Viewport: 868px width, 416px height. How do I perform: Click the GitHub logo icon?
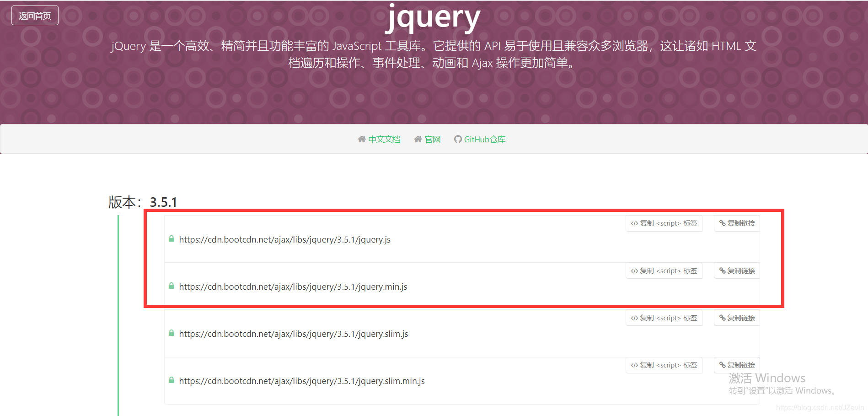pyautogui.click(x=458, y=139)
